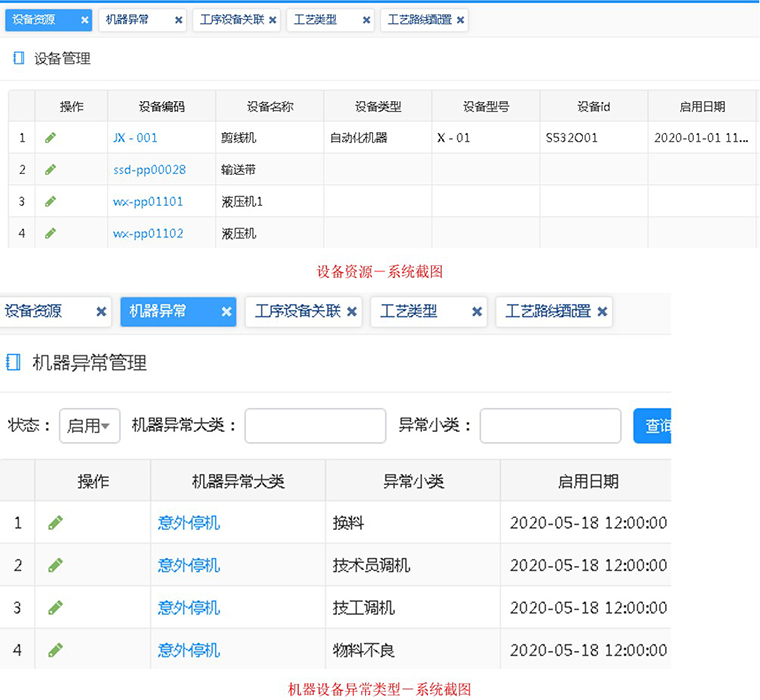The image size is (760, 700).
Task: Open device code link wx-pp01102
Action: tap(148, 233)
